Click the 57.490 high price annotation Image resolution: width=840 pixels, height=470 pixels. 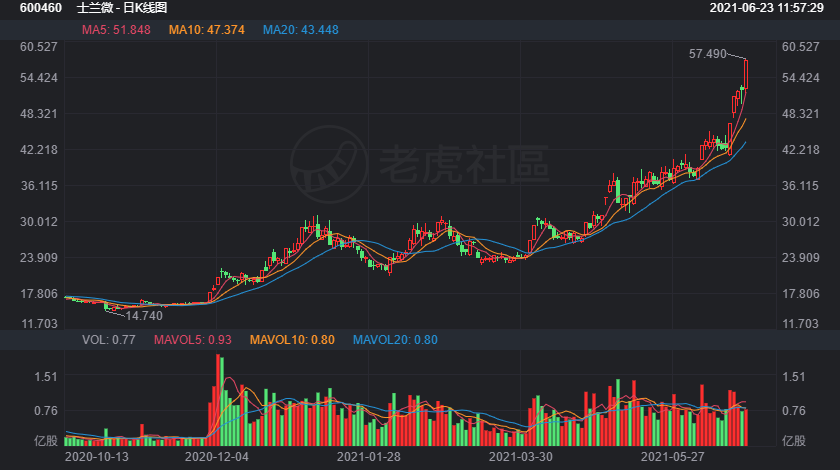[x=708, y=54]
